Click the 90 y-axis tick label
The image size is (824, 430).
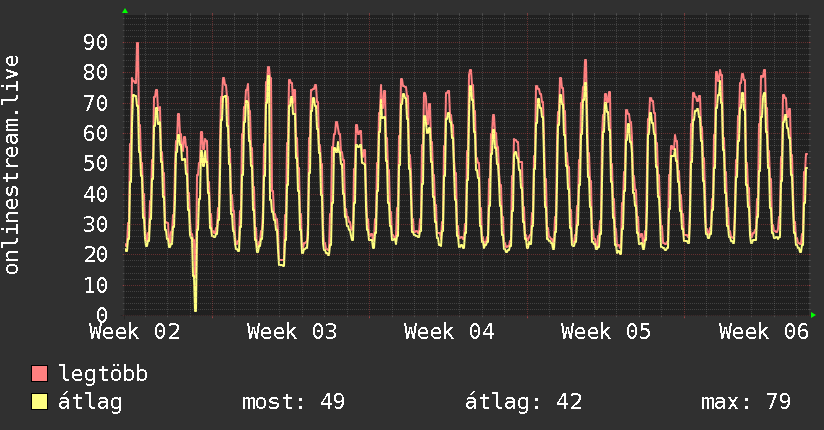coord(96,43)
